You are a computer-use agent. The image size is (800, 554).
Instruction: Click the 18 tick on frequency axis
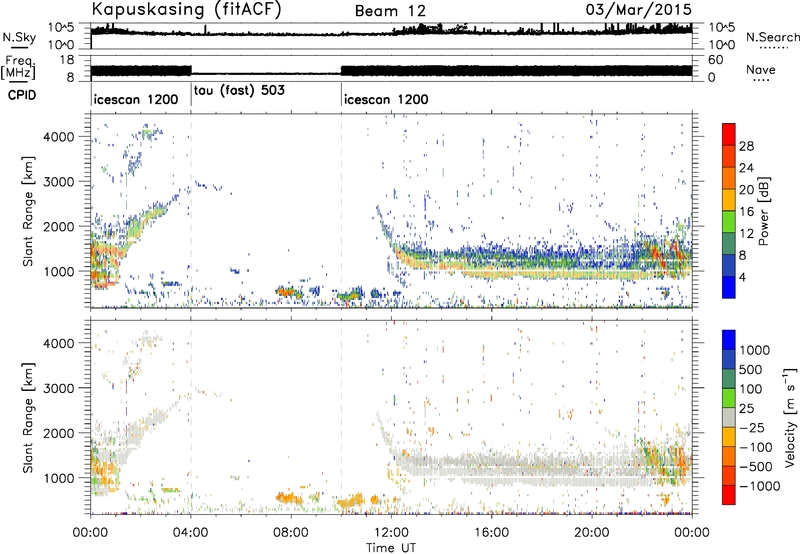tap(67, 60)
